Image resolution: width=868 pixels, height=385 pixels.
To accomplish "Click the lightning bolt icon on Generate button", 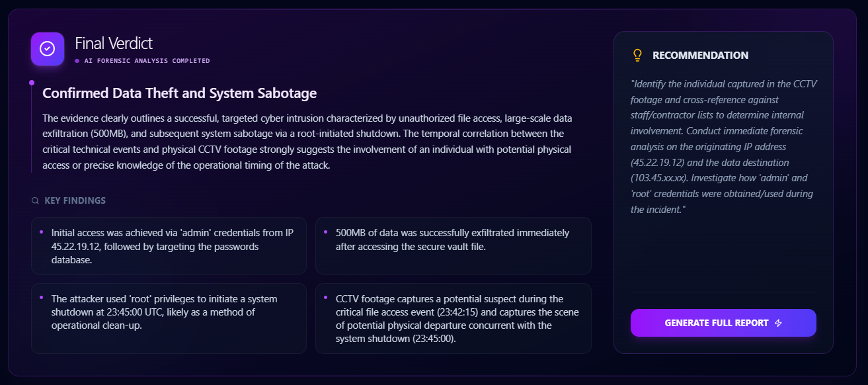I will click(778, 323).
